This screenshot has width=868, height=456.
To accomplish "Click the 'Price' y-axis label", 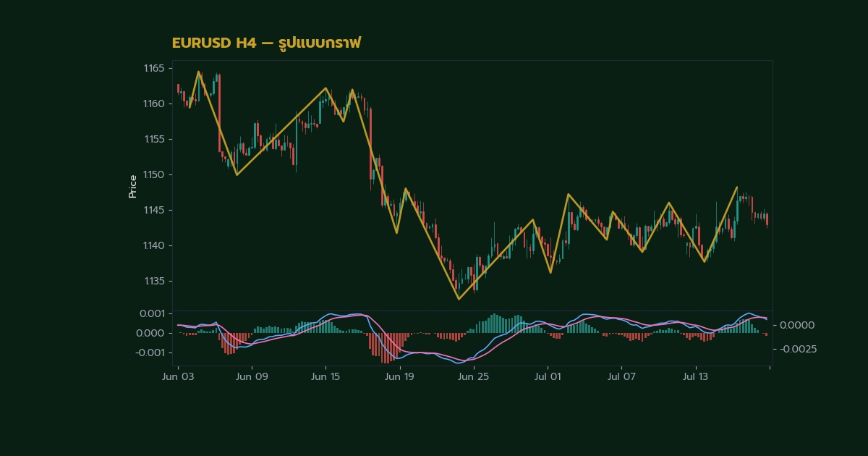I will 132,187.
